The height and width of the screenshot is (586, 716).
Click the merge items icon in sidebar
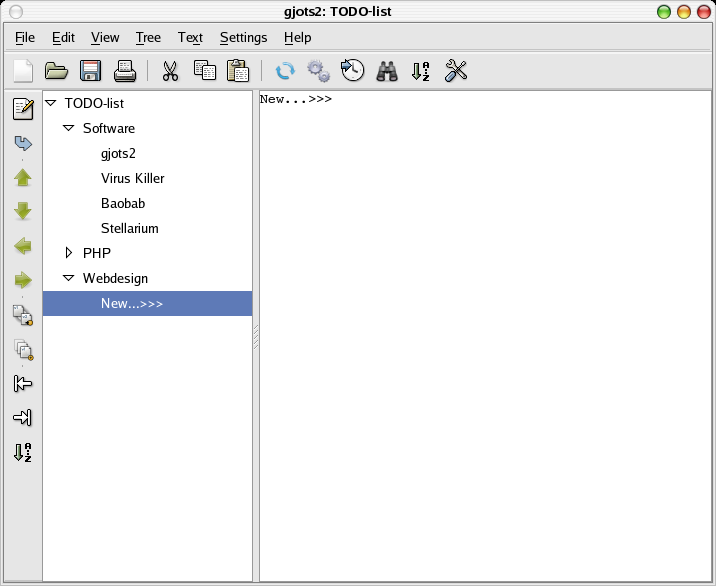[x=23, y=315]
